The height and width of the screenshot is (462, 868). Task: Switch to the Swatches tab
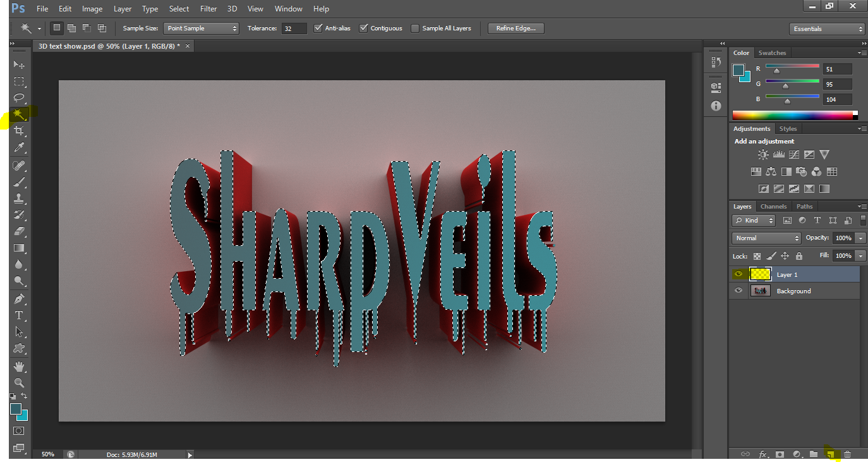click(772, 53)
